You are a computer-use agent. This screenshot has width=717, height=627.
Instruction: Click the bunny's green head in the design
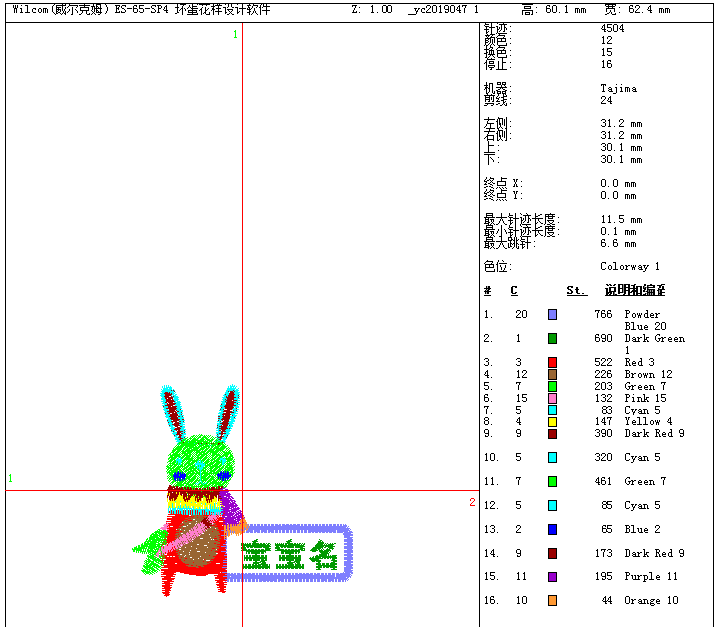[202, 458]
